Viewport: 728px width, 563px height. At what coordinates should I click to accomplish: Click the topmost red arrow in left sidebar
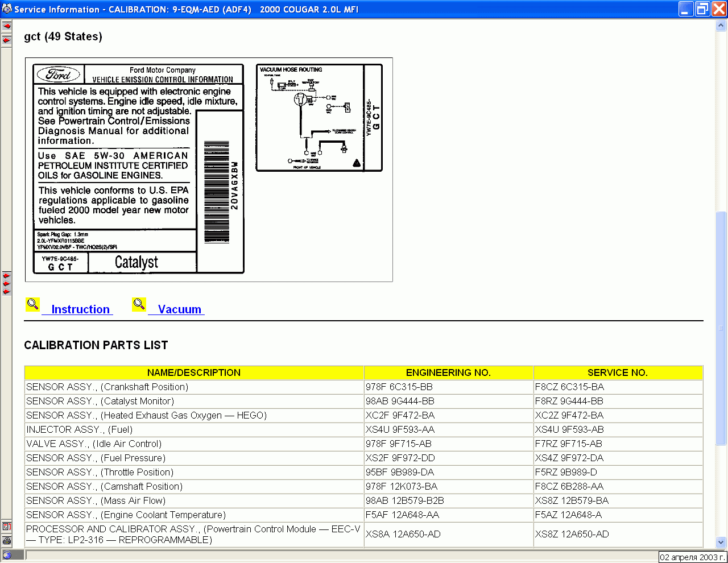tap(6, 26)
